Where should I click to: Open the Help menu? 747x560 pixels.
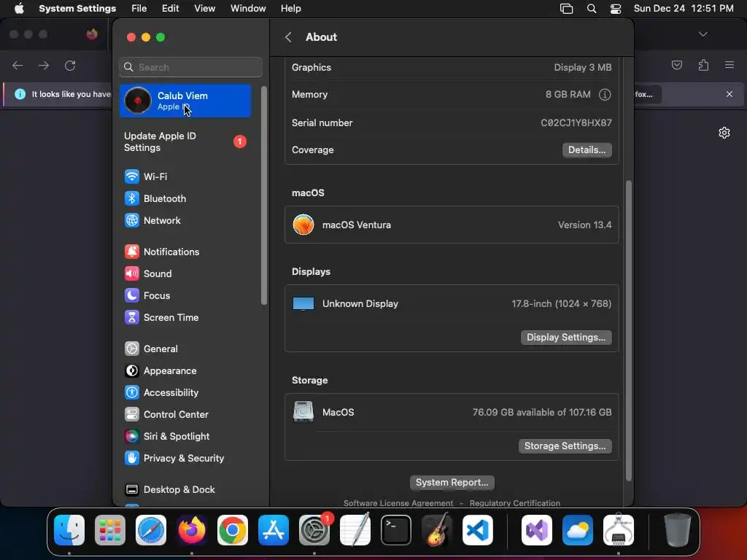click(x=290, y=9)
